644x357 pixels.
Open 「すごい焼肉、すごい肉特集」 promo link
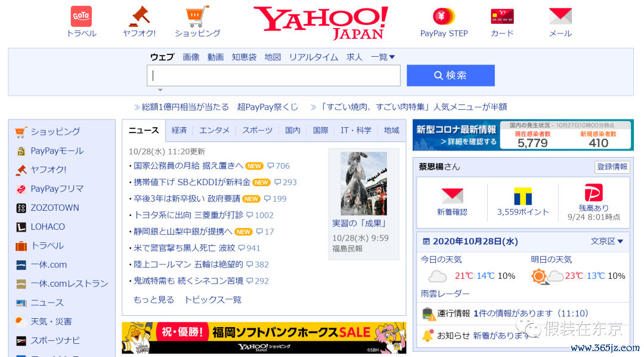[x=413, y=107]
